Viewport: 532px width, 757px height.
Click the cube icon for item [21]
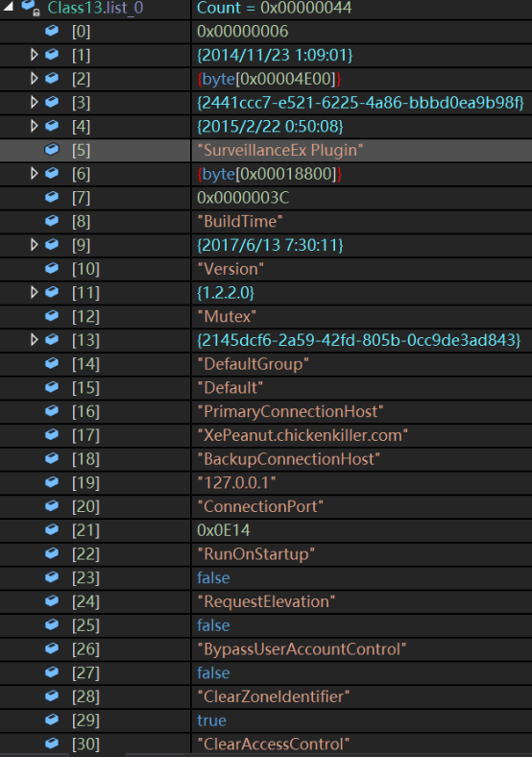(52, 529)
